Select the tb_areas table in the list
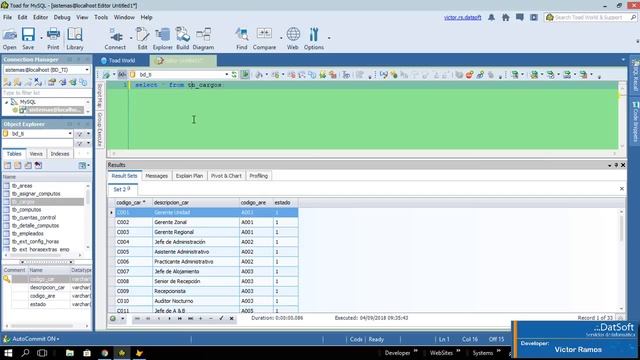Screen dimensions: 640x360 pos(22,186)
